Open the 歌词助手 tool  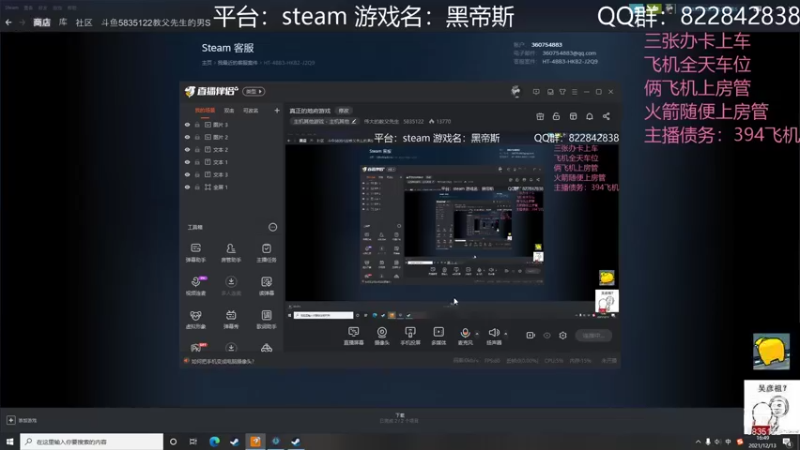coord(266,319)
